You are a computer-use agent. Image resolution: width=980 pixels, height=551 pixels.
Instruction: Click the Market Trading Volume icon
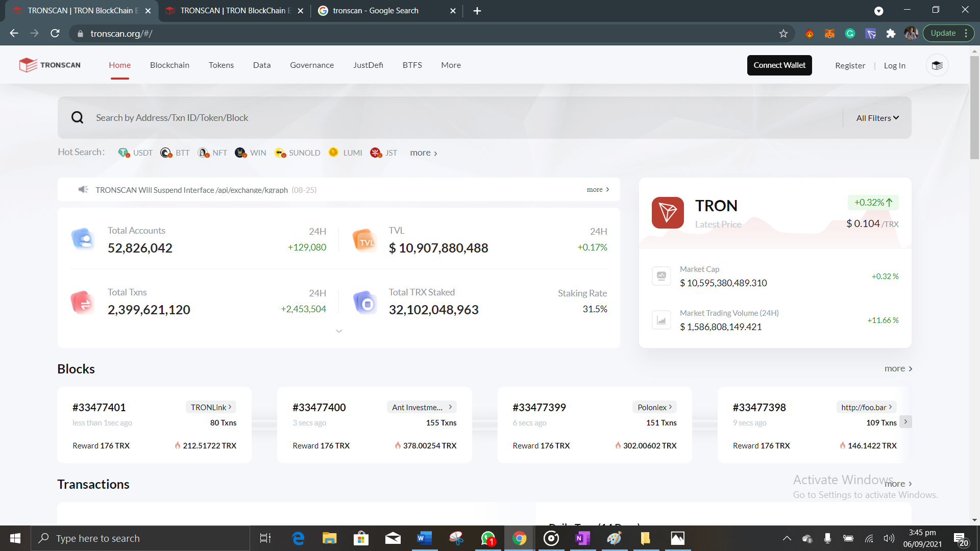coord(661,320)
